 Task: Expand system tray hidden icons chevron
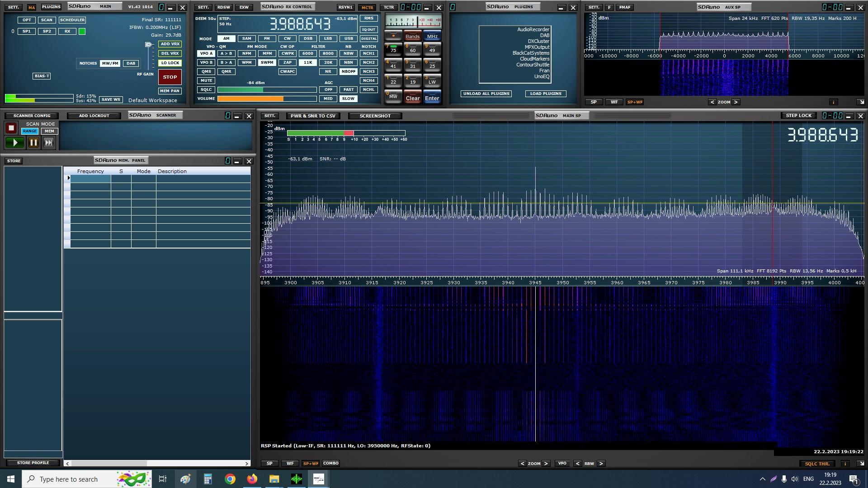[x=762, y=479]
